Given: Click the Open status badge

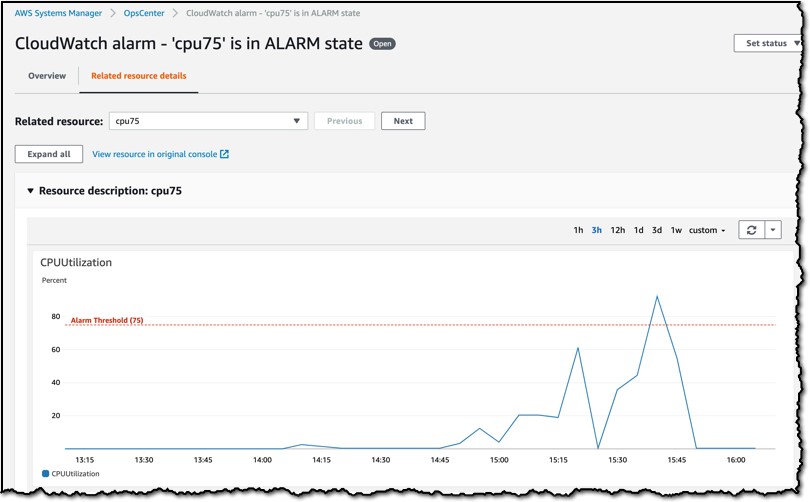Looking at the screenshot, I should tap(382, 44).
